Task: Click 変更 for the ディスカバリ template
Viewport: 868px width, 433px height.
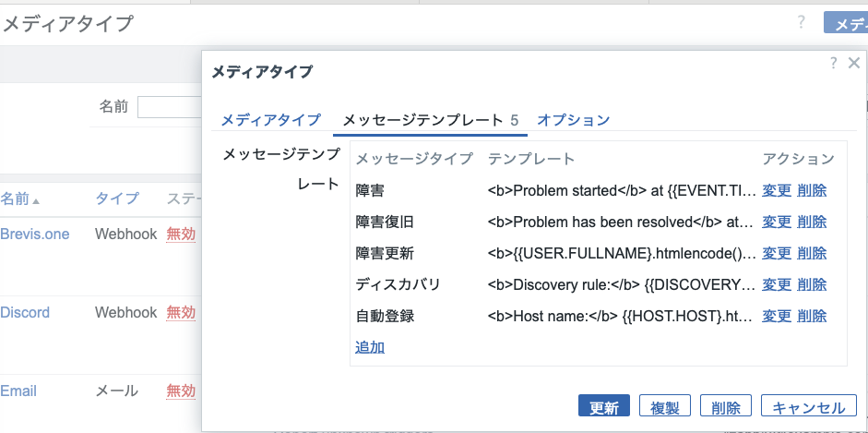Action: coord(777,284)
